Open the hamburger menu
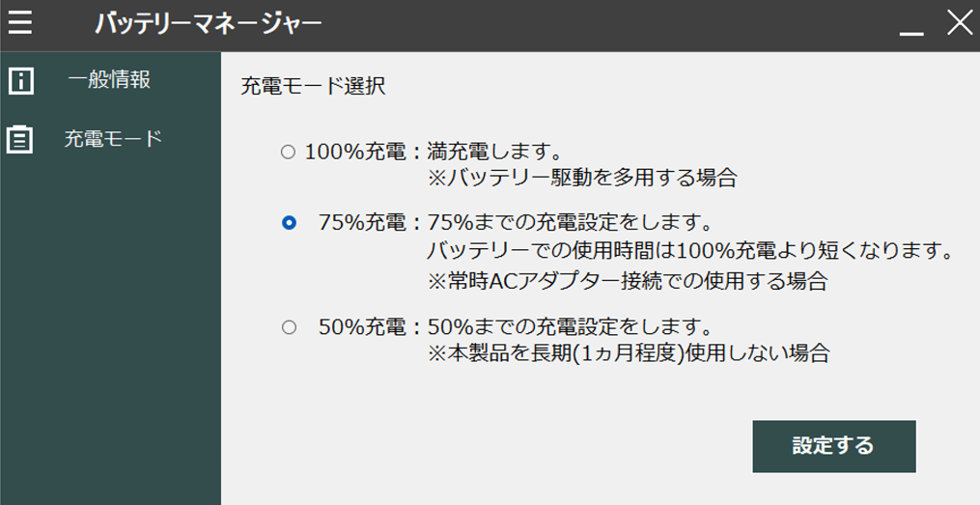 pos(20,23)
